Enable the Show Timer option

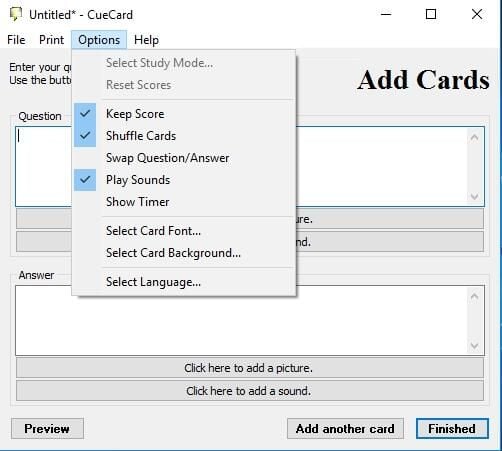coord(184,202)
